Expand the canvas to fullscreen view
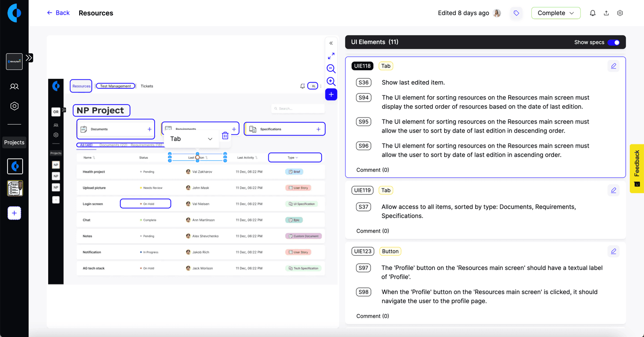 pyautogui.click(x=331, y=55)
